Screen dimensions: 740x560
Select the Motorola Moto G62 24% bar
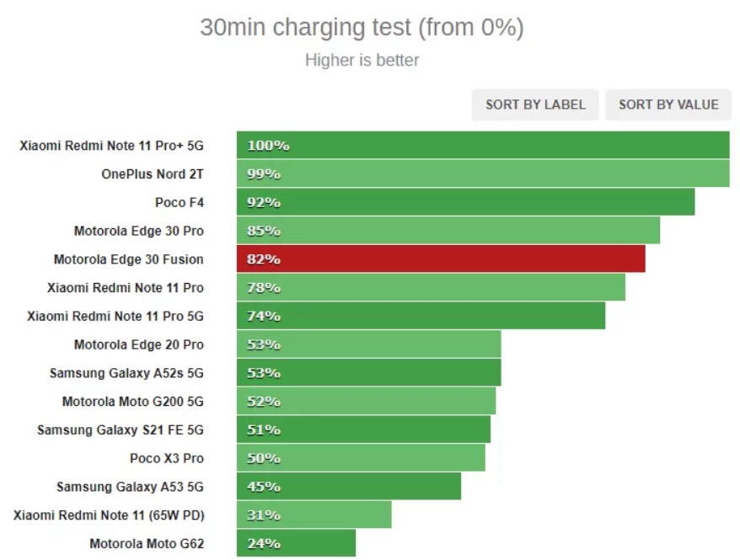(297, 543)
